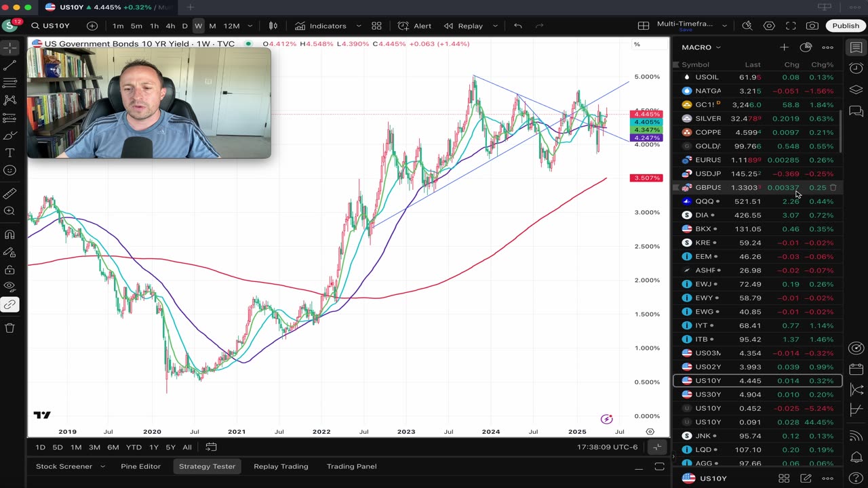Screen dimensions: 868x488
Task: Toggle magnet mode for drawings
Action: 9,235
